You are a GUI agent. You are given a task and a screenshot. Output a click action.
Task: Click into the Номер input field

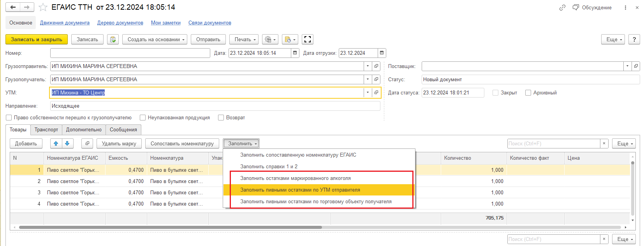click(x=130, y=53)
